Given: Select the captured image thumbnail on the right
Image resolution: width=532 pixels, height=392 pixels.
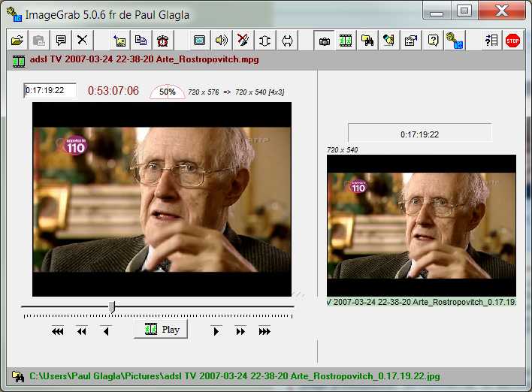Looking at the screenshot, I should click(x=421, y=226).
